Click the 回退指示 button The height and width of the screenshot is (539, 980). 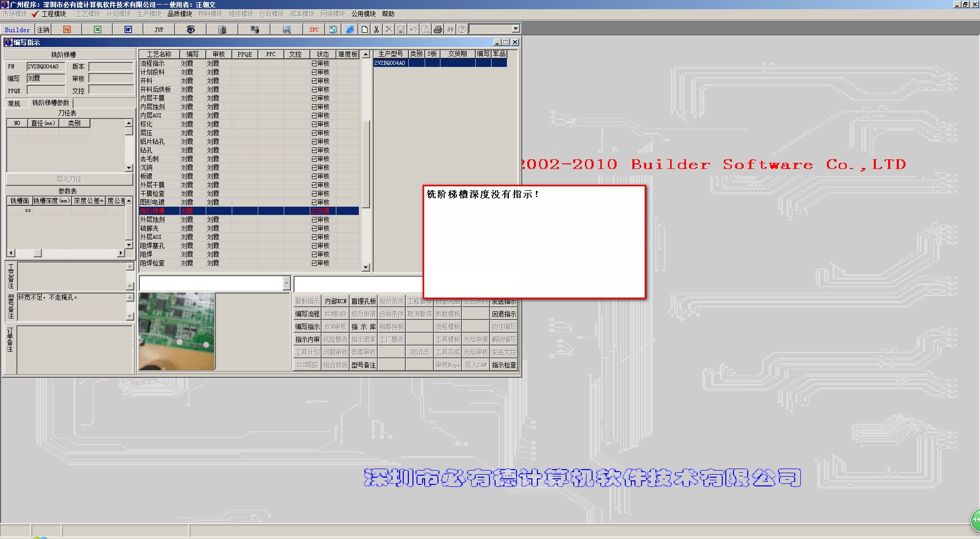[x=504, y=314]
